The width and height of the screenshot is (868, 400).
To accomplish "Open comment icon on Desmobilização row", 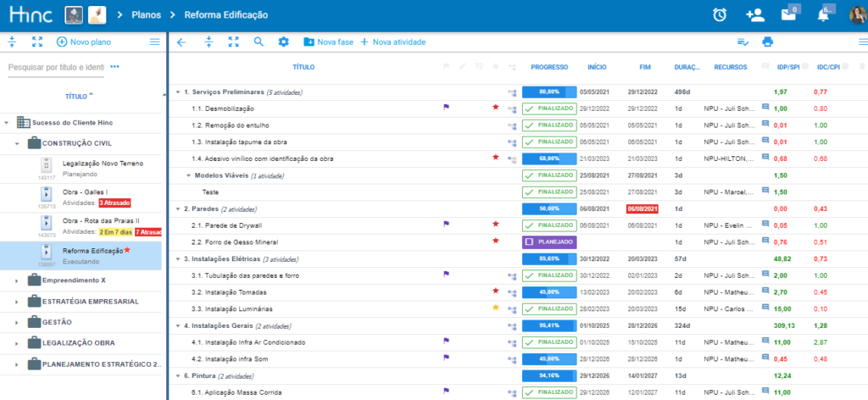I will click(765, 108).
